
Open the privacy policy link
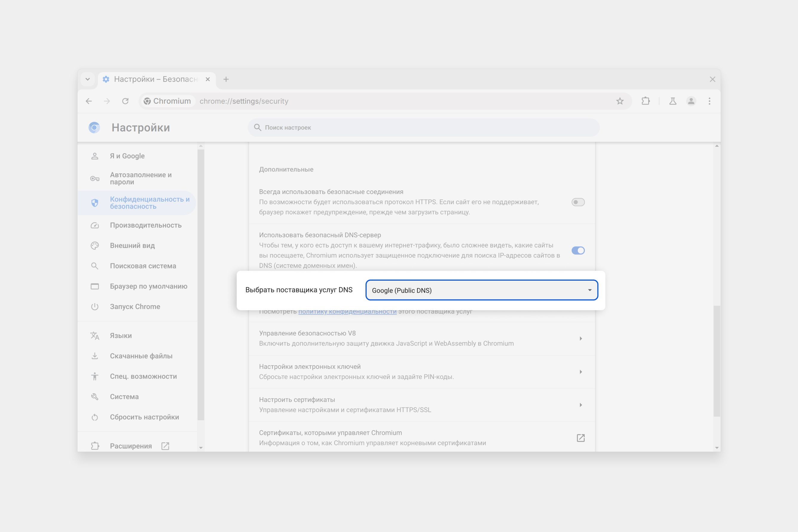(347, 311)
